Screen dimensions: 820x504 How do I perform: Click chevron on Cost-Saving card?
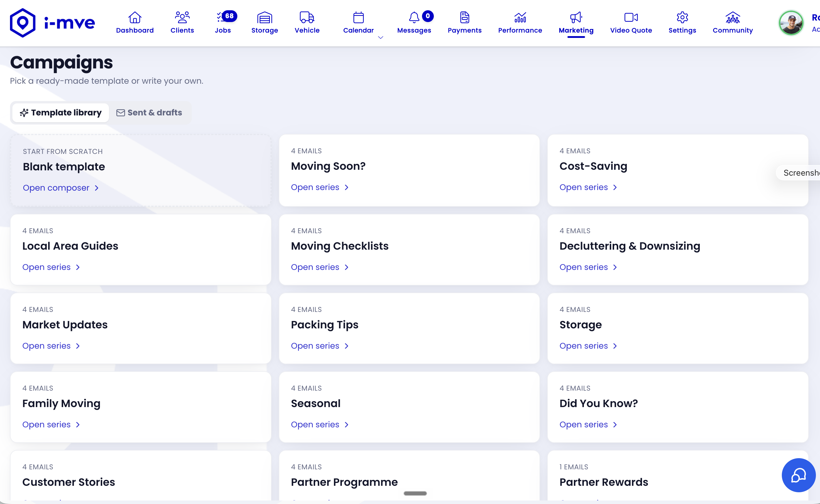point(615,188)
